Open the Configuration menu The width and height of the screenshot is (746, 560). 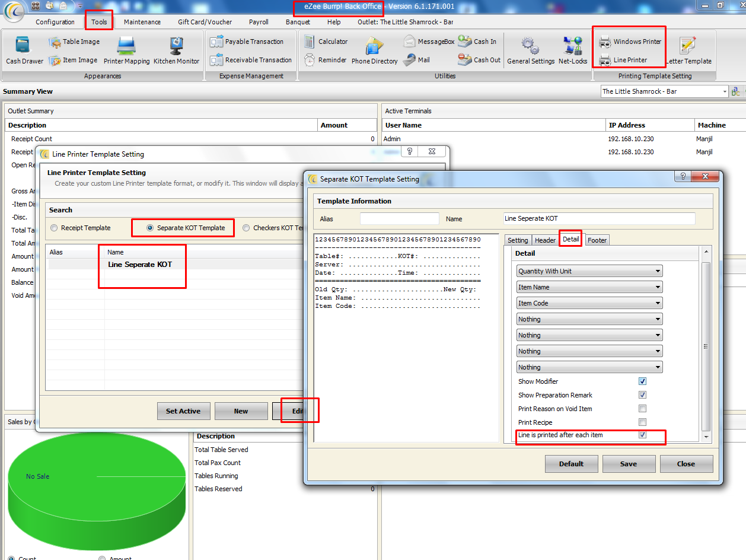tap(55, 22)
